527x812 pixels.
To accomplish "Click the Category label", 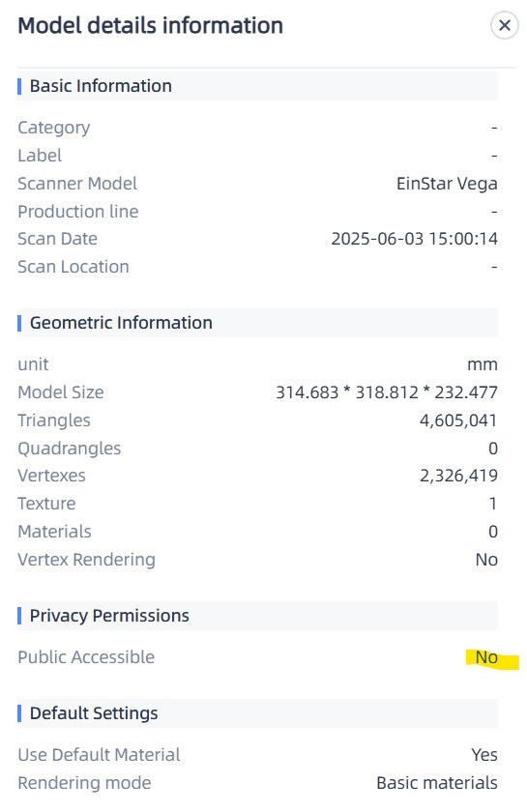I will [54, 128].
